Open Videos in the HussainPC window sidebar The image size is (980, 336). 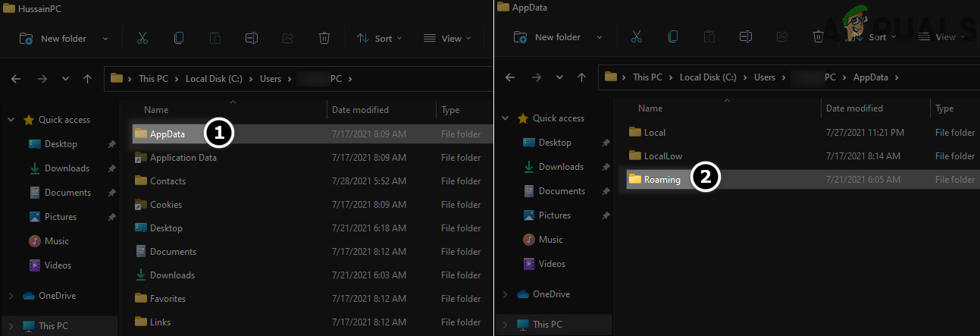coord(58,265)
